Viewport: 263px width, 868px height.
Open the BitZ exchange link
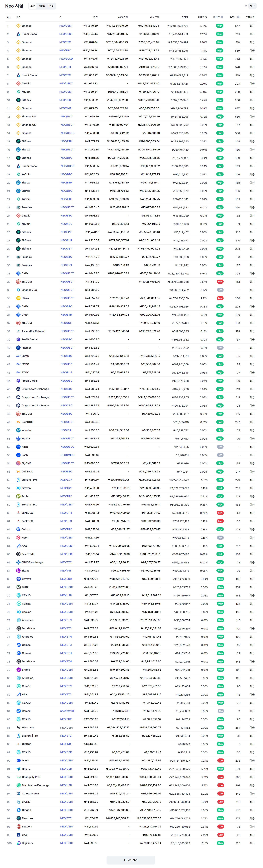coord(24,835)
